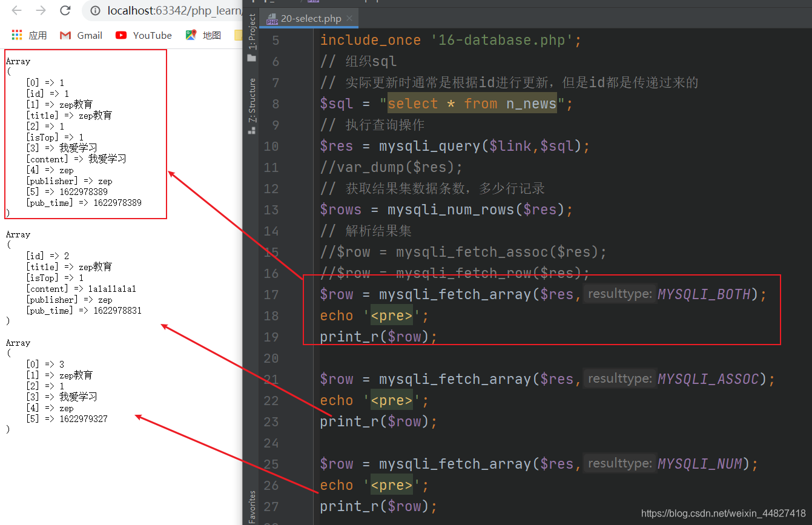812x525 pixels.
Task: Click the folder icon under 1: Project
Action: click(252, 58)
